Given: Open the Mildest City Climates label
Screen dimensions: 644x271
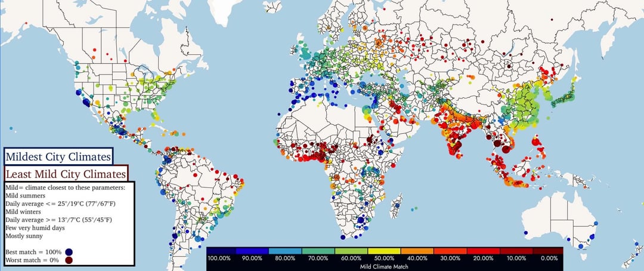Looking at the screenshot, I should pos(58,157).
